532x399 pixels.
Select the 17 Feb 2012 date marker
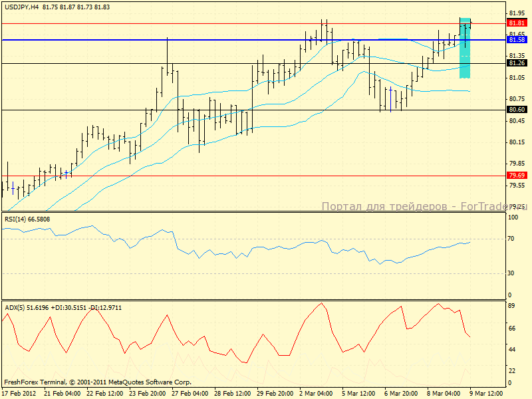(x=19, y=393)
